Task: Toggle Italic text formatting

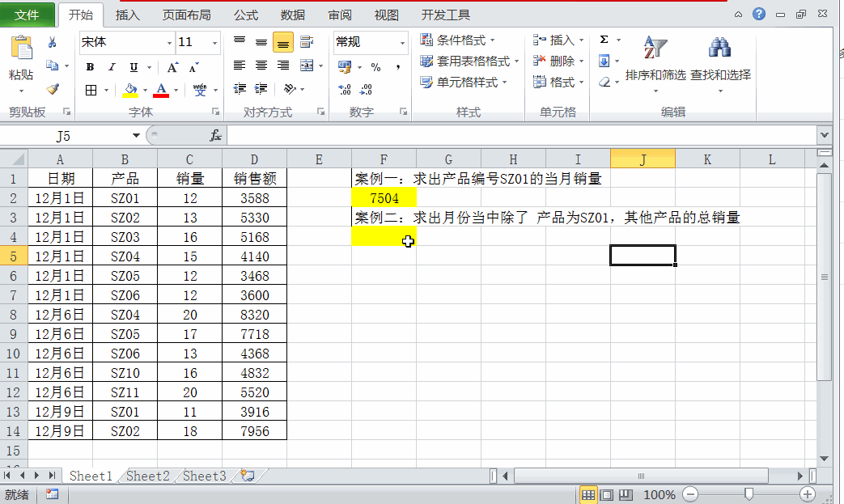Action: (x=112, y=67)
